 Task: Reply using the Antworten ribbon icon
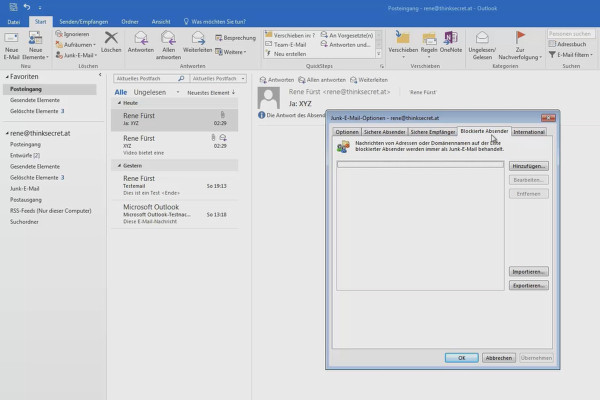pyautogui.click(x=140, y=42)
